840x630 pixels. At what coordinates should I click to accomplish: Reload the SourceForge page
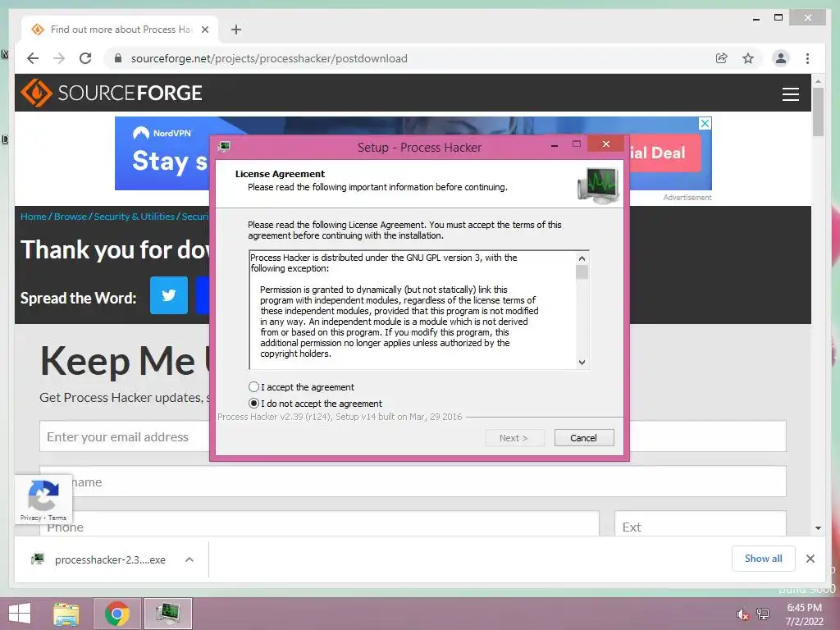point(85,58)
